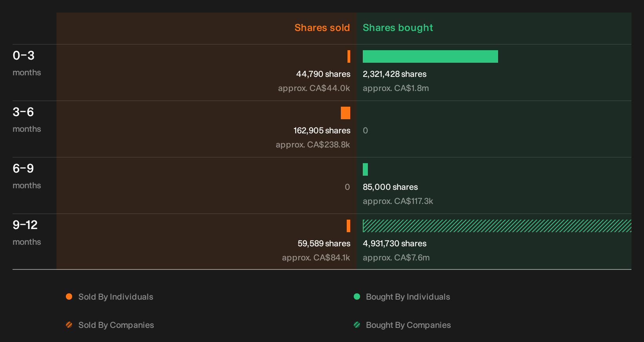644x342 pixels.
Task: Click the green 6-9 months shares bought bar
Action: (x=365, y=169)
